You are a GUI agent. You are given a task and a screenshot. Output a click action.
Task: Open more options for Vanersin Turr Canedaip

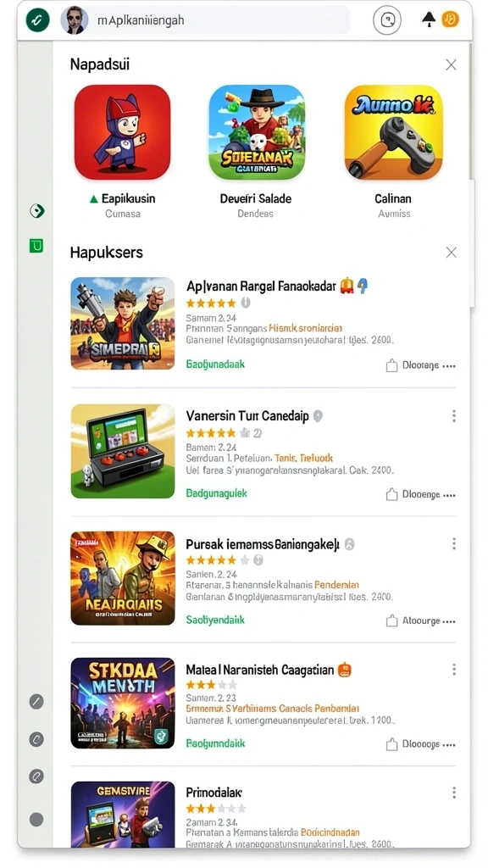click(x=454, y=415)
